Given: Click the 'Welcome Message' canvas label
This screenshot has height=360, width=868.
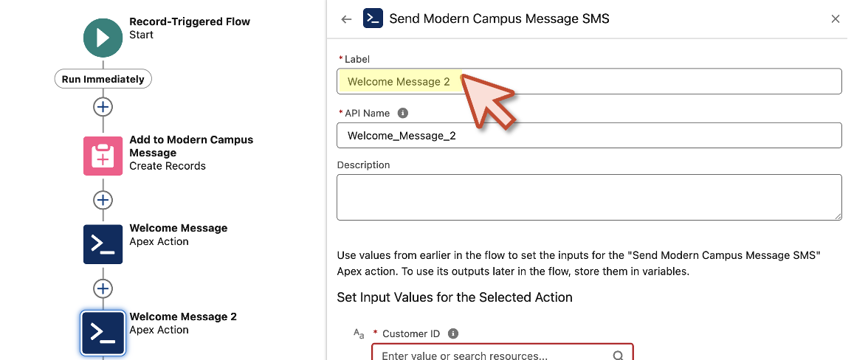Looking at the screenshot, I should point(179,228).
